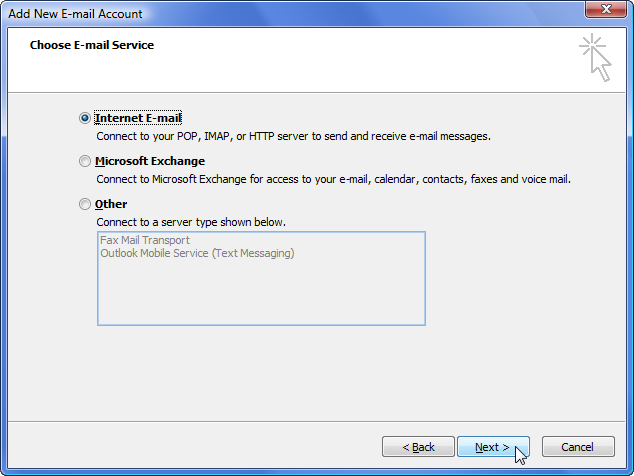This screenshot has height=476, width=634.
Task: Choose the Microsoft Exchange radio button
Action: (85, 161)
